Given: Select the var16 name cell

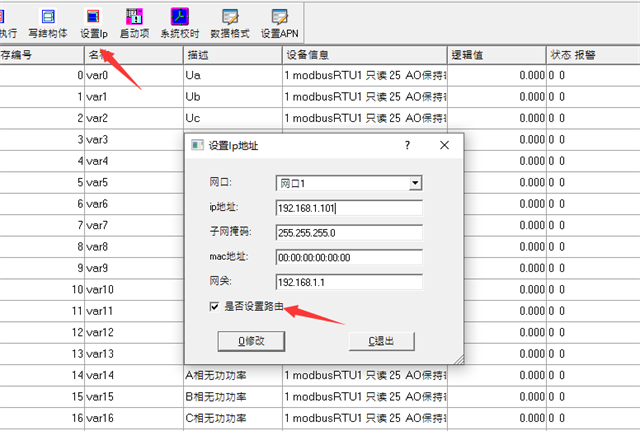Looking at the screenshot, I should pos(134,418).
